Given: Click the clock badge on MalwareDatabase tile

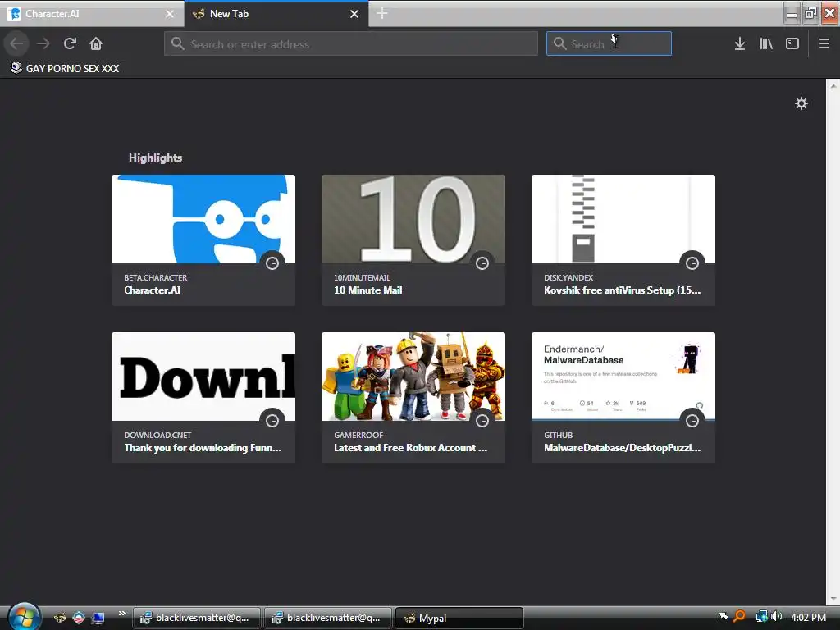Looking at the screenshot, I should [692, 421].
